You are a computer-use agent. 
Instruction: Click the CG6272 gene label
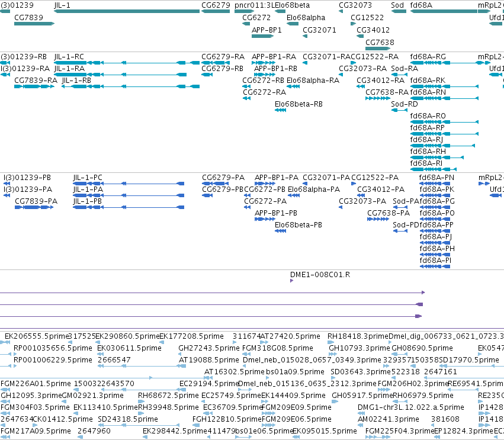(x=256, y=17)
